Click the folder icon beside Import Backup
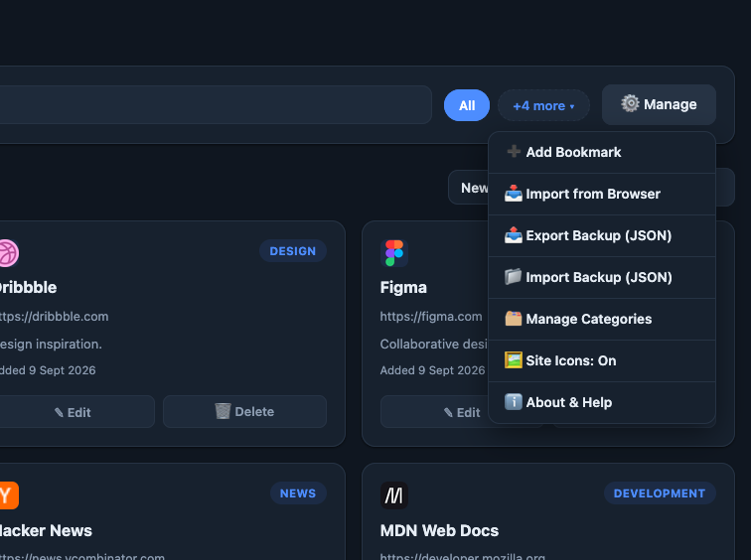 (x=514, y=277)
